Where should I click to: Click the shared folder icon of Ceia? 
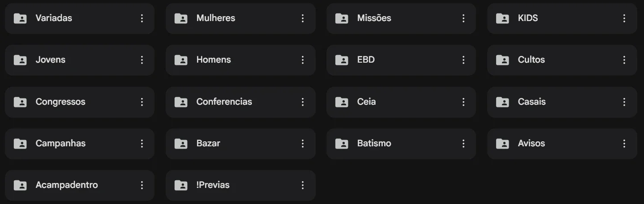tap(342, 102)
